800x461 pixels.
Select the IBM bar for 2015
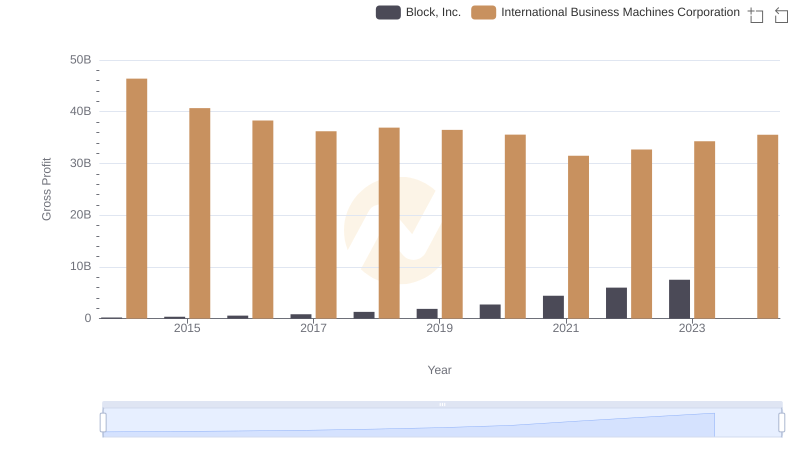(x=199, y=213)
